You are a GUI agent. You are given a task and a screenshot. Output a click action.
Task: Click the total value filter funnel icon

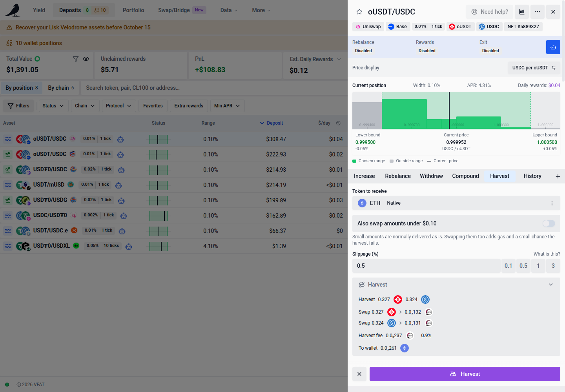(x=76, y=59)
